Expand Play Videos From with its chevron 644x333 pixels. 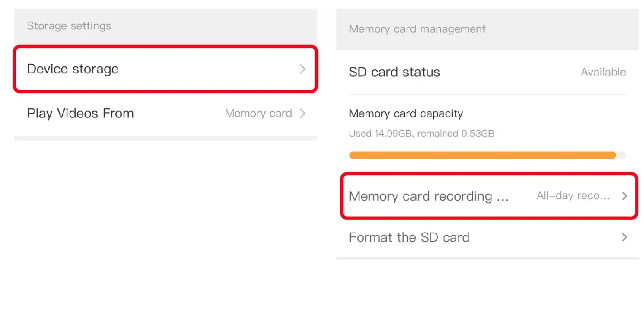coord(303,113)
